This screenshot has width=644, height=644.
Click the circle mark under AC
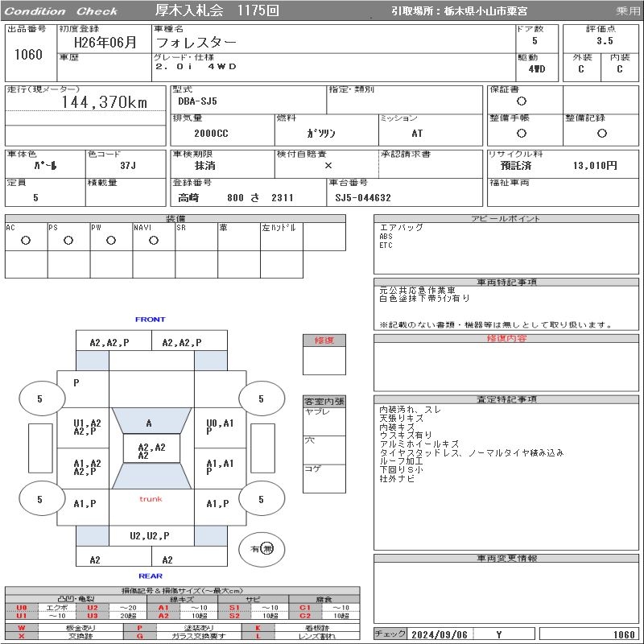[x=26, y=240]
